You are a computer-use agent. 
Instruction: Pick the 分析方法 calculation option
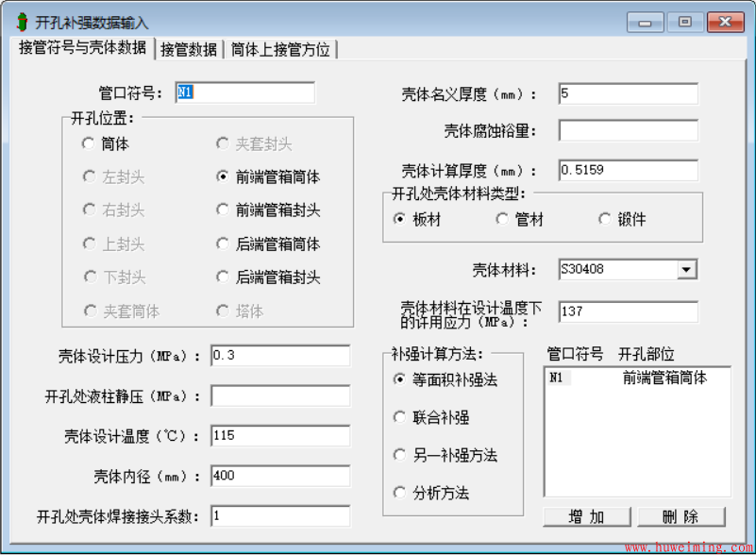[x=401, y=492]
